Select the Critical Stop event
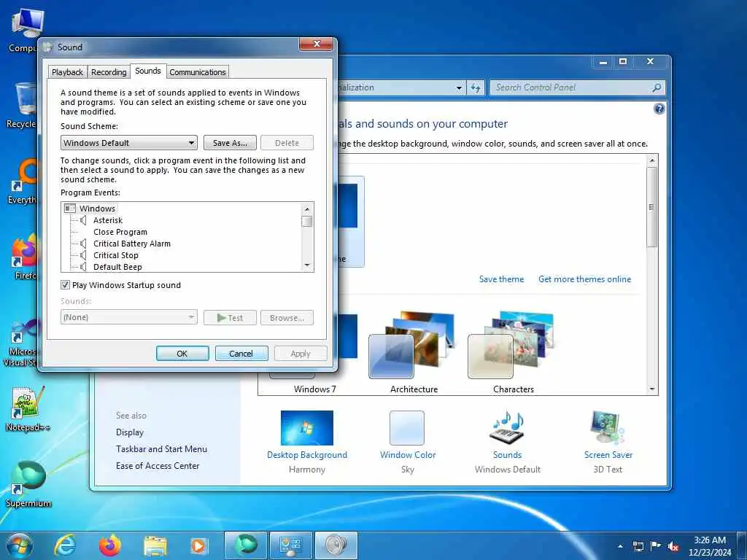This screenshot has width=747, height=560. (116, 255)
